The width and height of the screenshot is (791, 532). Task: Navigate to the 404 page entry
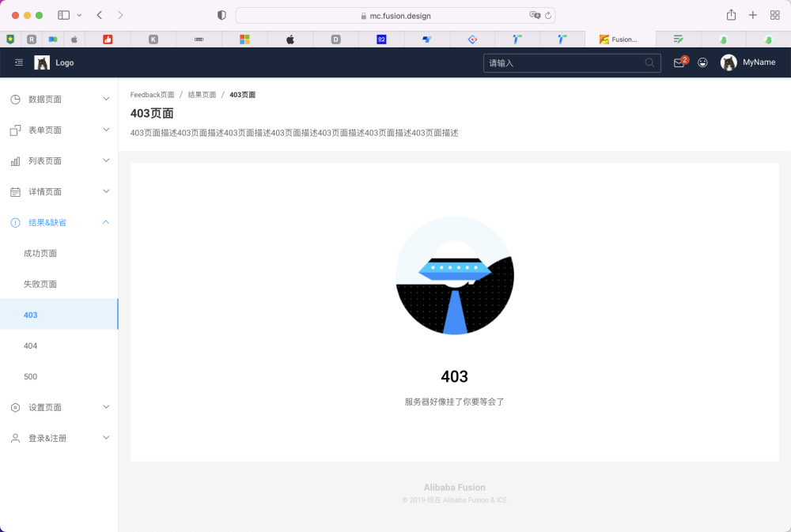click(31, 345)
